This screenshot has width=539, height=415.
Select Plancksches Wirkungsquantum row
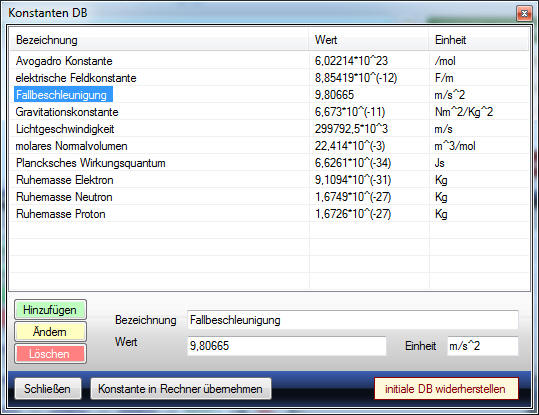coord(269,163)
